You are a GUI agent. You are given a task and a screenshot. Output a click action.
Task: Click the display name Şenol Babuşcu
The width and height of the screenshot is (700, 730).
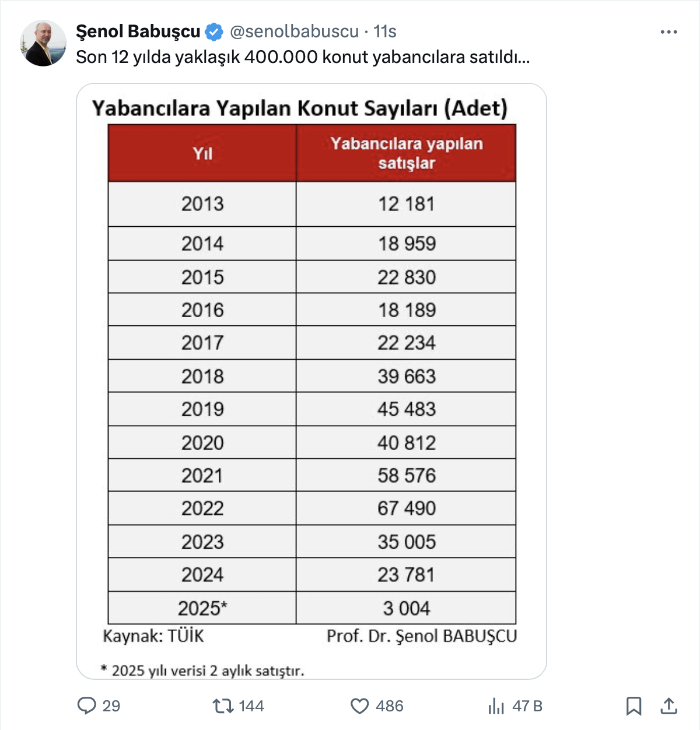(x=138, y=31)
